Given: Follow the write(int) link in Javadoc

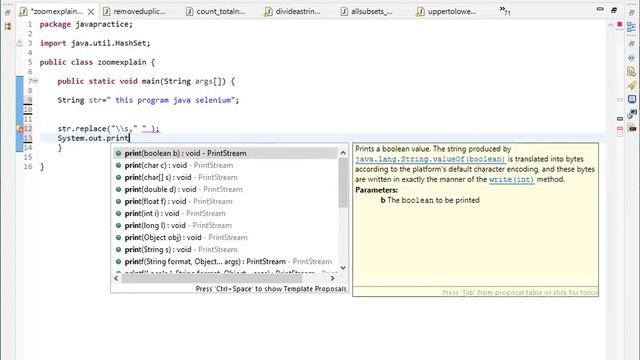Looking at the screenshot, I should pos(511,180).
